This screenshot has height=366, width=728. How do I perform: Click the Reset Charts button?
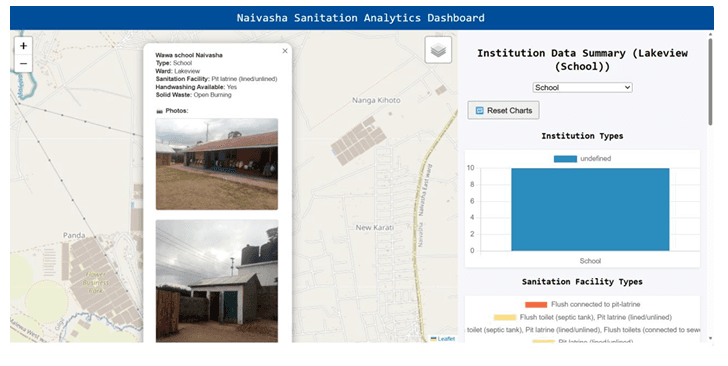pos(503,111)
